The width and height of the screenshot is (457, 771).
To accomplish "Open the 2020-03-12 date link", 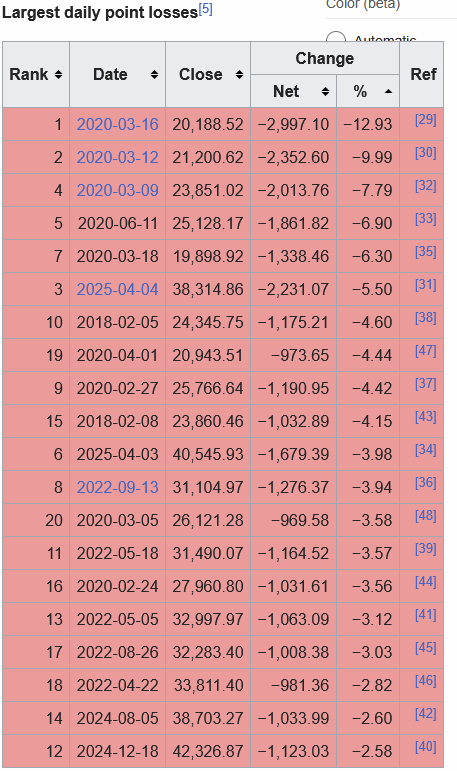I will (118, 157).
